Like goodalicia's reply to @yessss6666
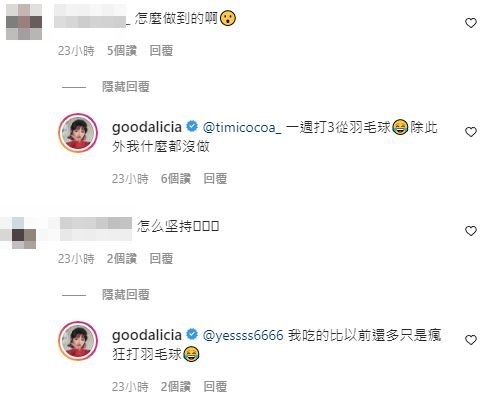 pyautogui.click(x=471, y=340)
